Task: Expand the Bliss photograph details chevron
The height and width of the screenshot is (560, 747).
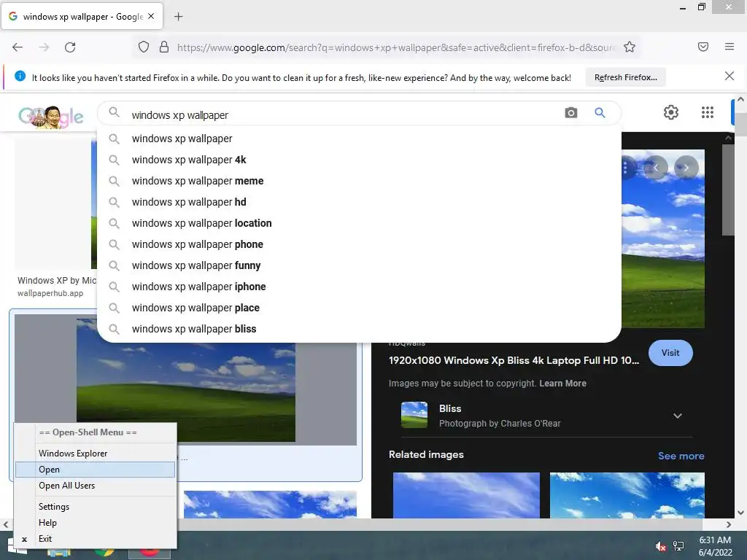Action: coord(677,416)
